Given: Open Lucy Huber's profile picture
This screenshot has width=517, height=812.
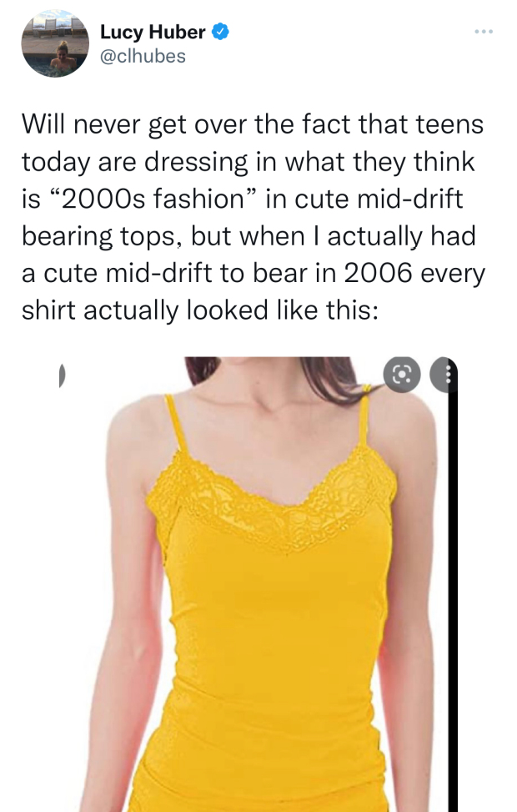Looking at the screenshot, I should [x=55, y=43].
